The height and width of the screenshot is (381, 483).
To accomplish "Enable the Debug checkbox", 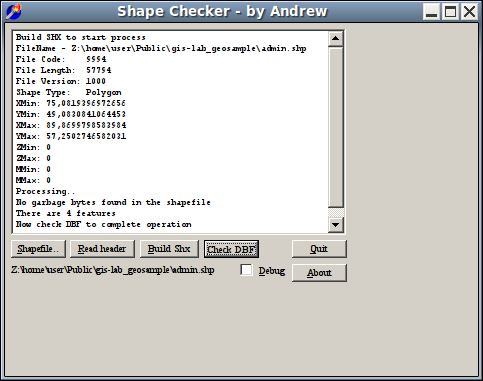I will 246,270.
